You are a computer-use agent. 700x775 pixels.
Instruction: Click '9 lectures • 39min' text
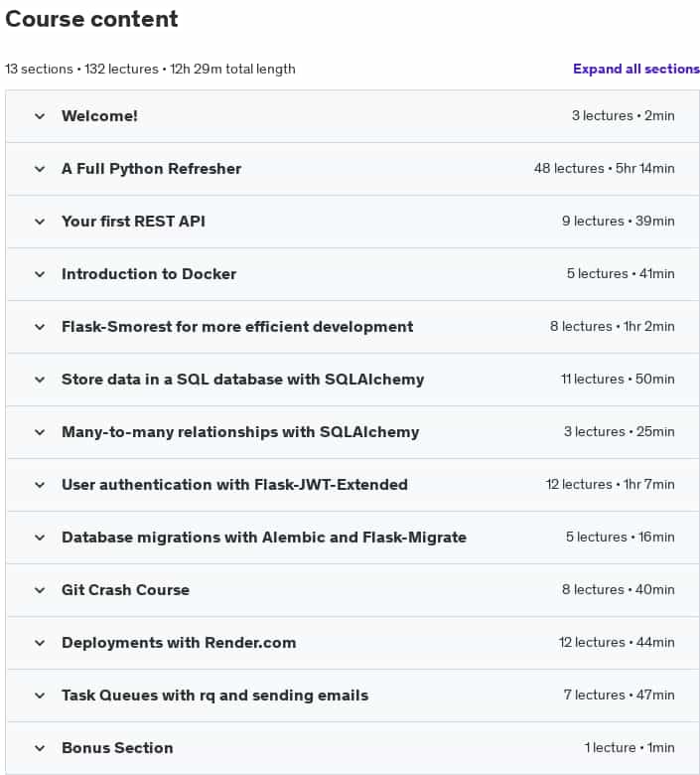click(x=618, y=221)
